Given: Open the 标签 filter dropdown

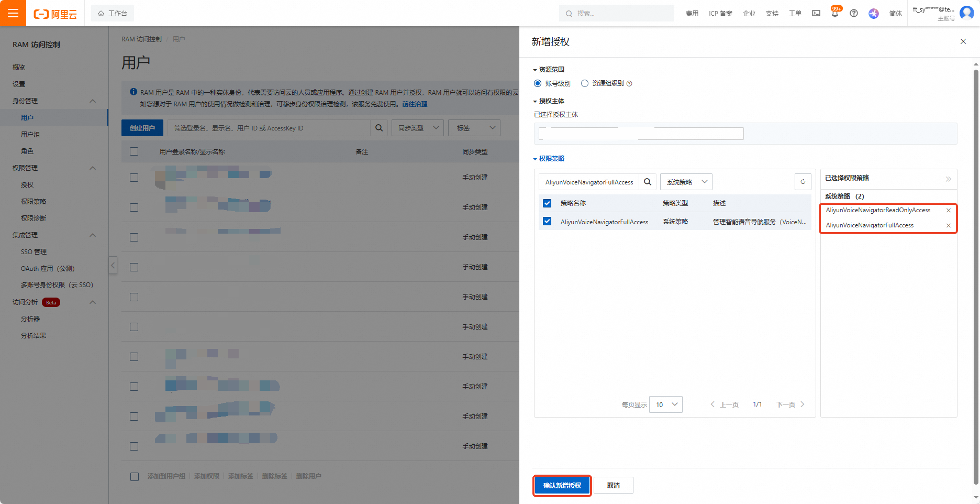Looking at the screenshot, I should pyautogui.click(x=474, y=128).
